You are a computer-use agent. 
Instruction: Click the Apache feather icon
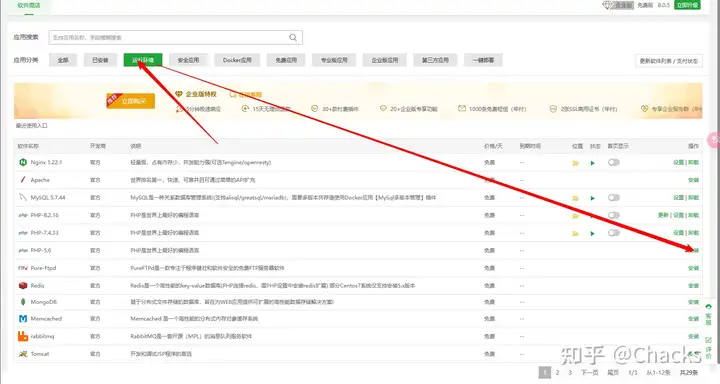[23, 180]
